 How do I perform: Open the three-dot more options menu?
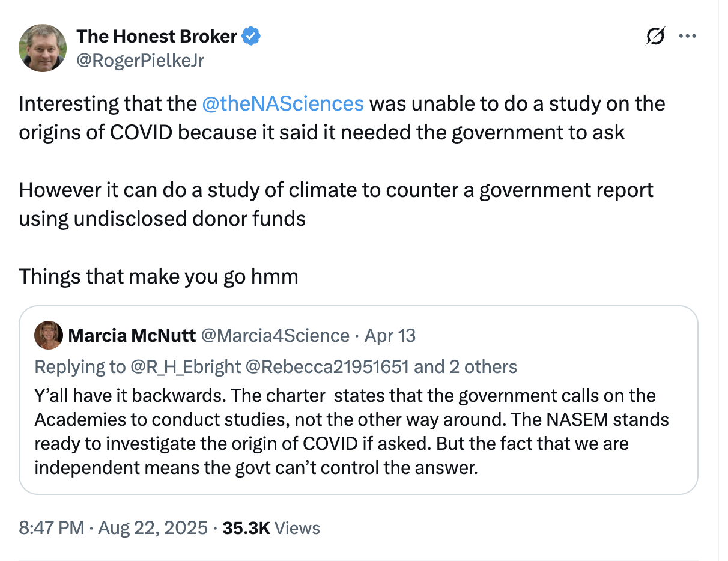pos(687,36)
